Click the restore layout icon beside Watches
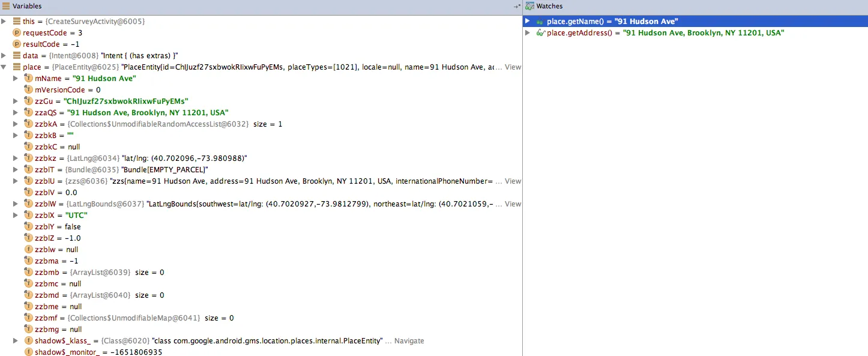The height and width of the screenshot is (356, 868). (x=516, y=6)
